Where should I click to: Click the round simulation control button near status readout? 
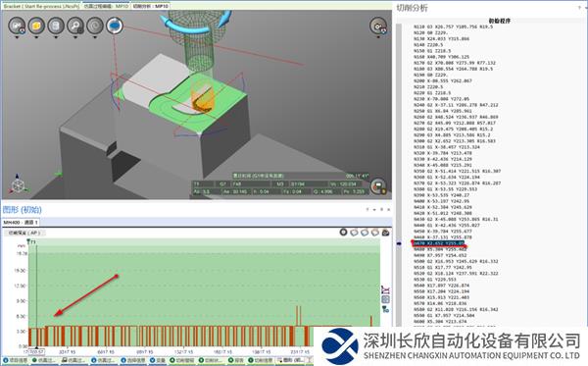coord(378,187)
